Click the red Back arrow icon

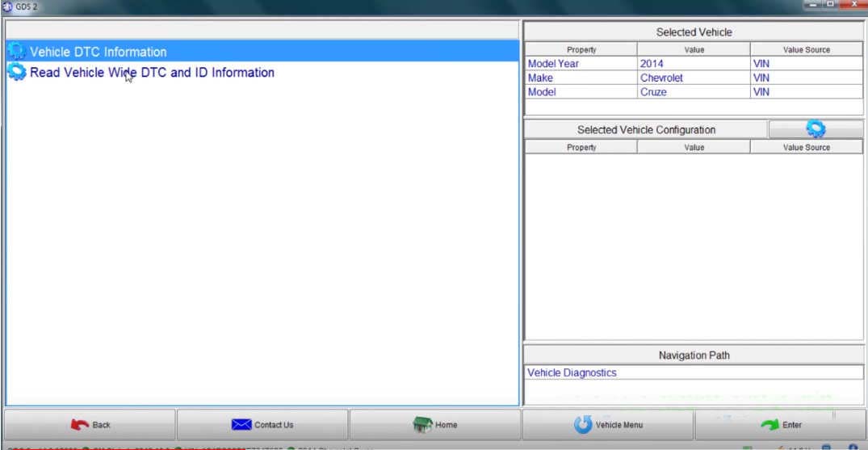(x=80, y=425)
